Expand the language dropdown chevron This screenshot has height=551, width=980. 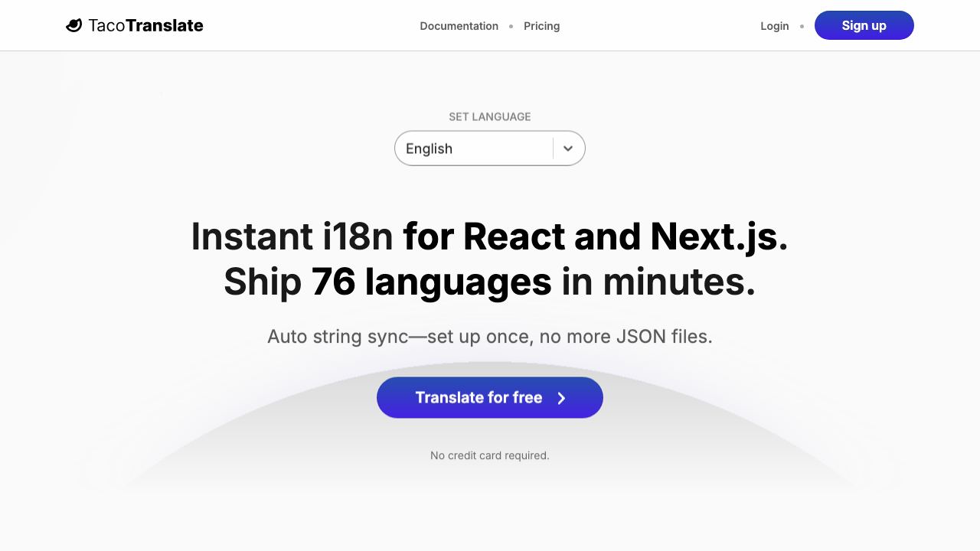568,148
